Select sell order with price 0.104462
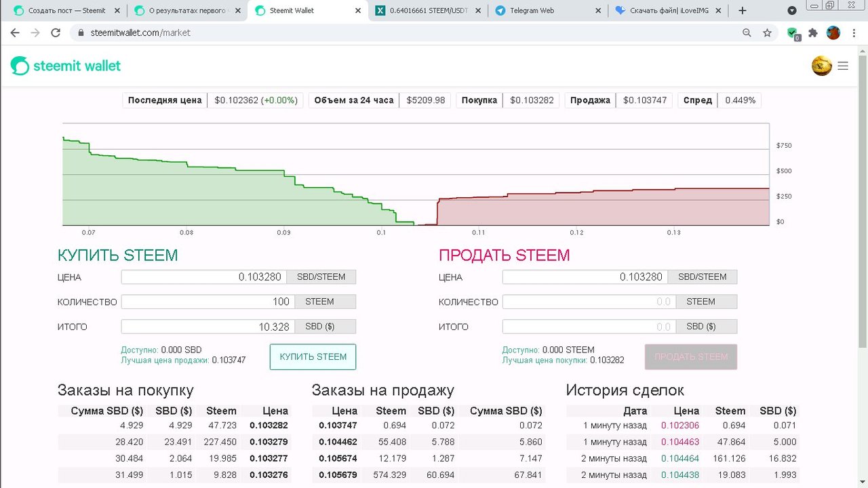 429,442
